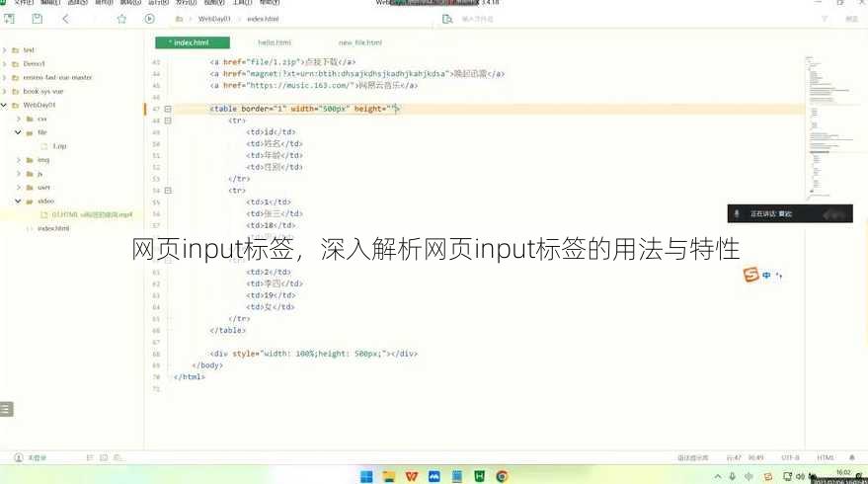
Task: Select WebDay01 in the breadcrumb path
Action: pos(214,19)
